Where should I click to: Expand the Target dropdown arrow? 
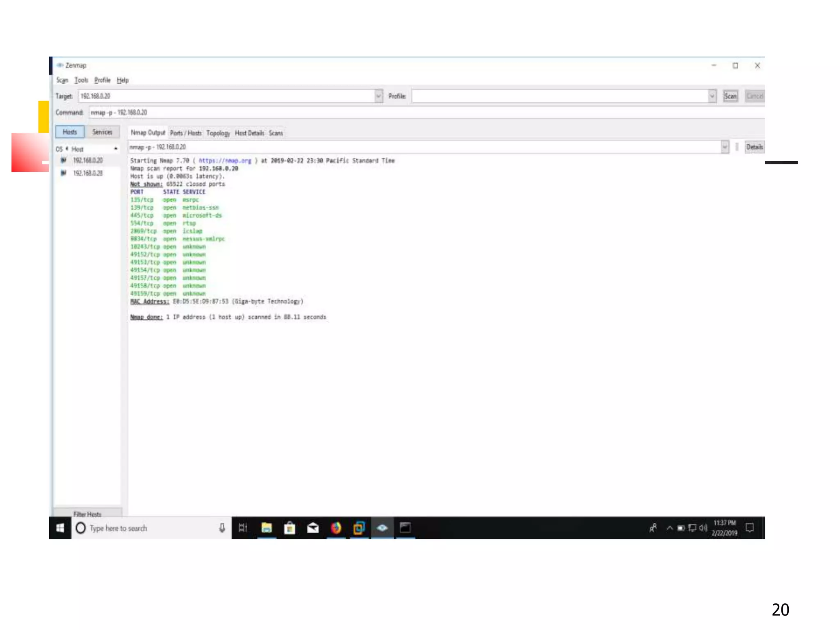[x=379, y=96]
